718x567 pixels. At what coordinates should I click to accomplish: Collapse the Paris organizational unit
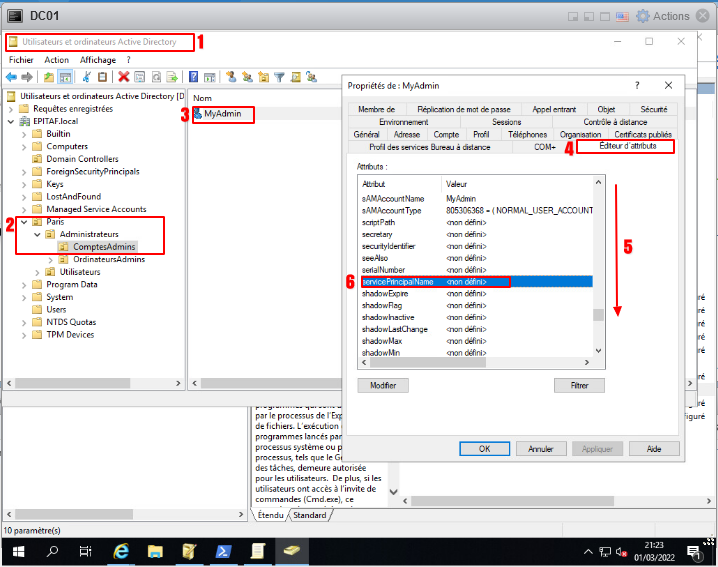(24, 222)
